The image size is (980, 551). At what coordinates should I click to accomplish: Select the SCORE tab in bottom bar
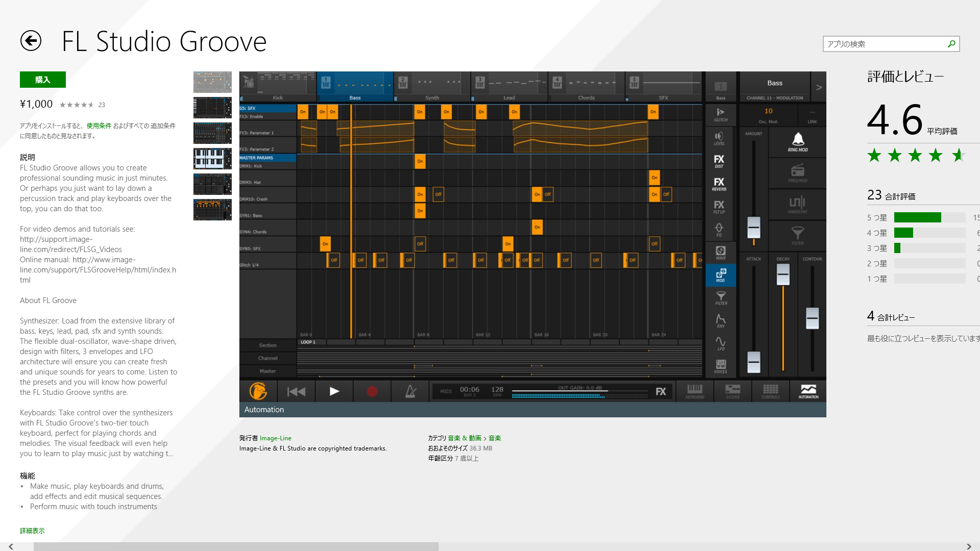click(x=732, y=391)
